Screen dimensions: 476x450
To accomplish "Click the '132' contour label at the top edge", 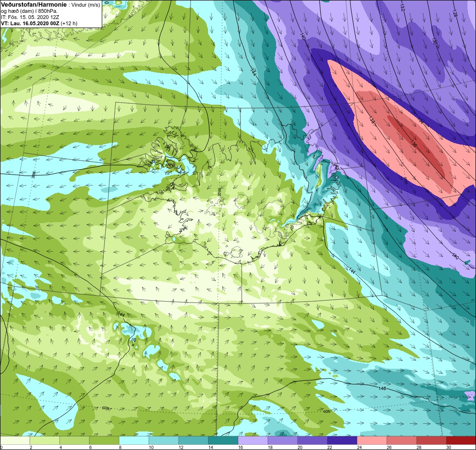I will (403, 8).
